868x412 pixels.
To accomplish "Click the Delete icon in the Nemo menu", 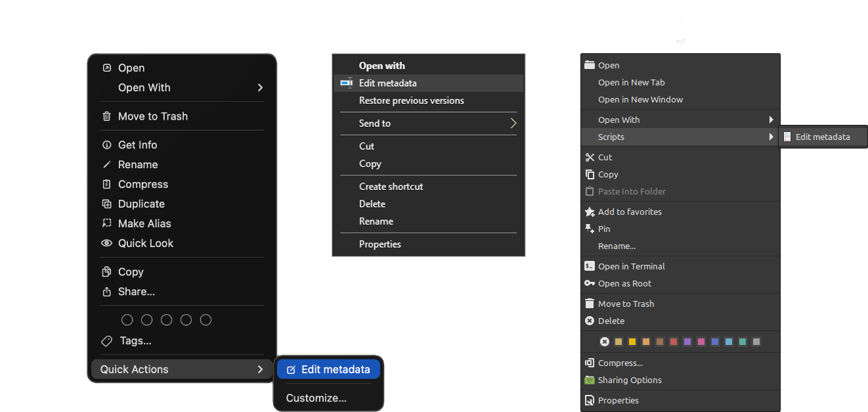I will (589, 321).
